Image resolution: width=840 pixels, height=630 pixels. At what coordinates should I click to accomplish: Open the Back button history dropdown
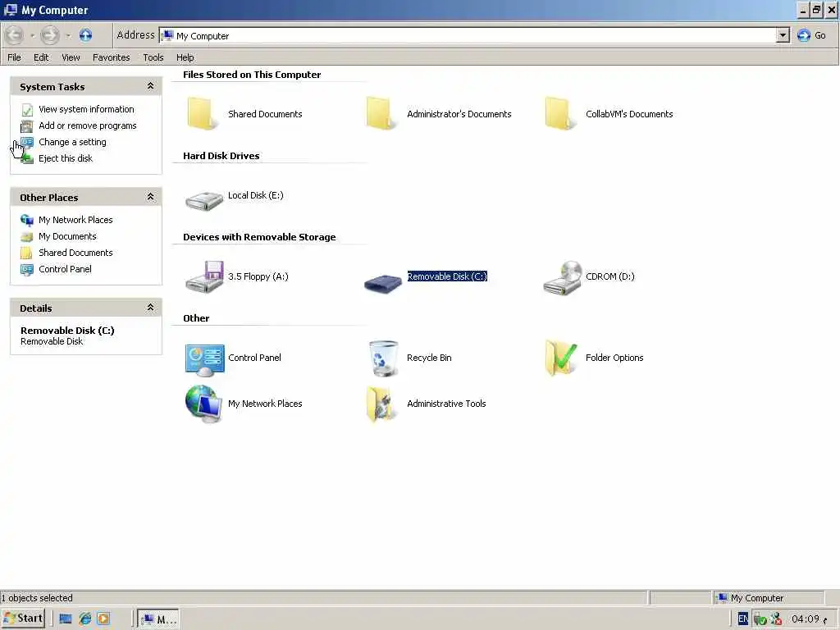32,35
